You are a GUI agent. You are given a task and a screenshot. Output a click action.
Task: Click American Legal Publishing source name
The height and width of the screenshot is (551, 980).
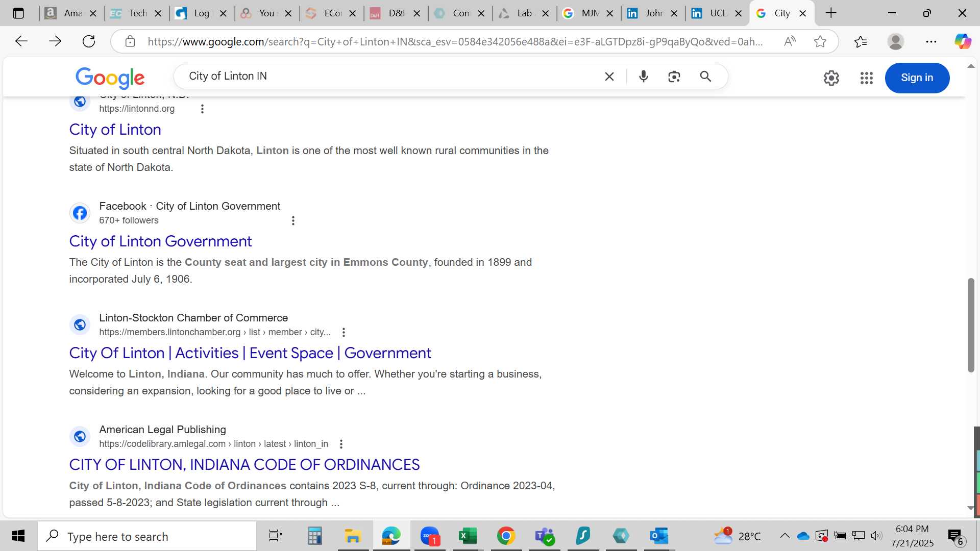[162, 430]
